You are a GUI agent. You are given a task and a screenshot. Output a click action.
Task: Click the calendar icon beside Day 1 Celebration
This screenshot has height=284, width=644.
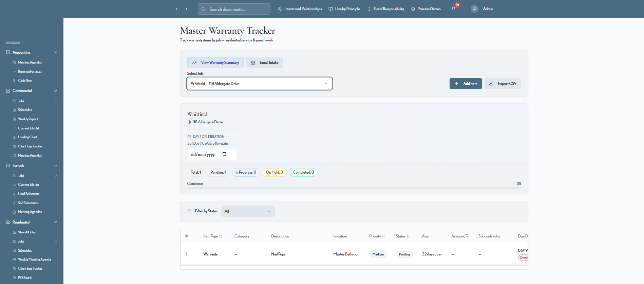coord(189,137)
